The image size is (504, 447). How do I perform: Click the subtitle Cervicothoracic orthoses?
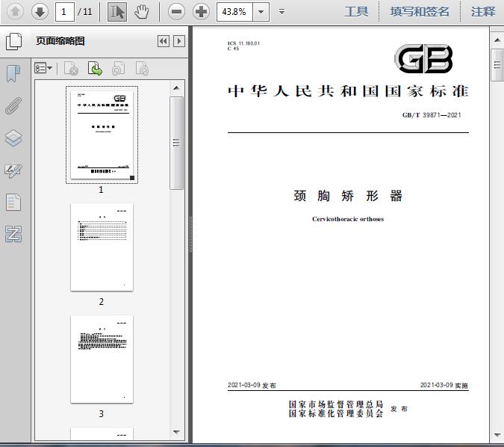(x=348, y=219)
